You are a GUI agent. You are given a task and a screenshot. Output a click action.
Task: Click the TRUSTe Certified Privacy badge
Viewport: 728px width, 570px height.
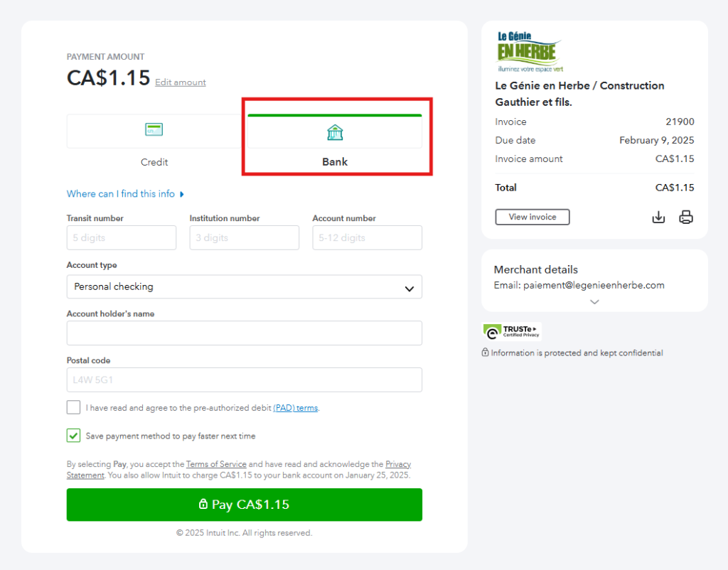pyautogui.click(x=512, y=331)
